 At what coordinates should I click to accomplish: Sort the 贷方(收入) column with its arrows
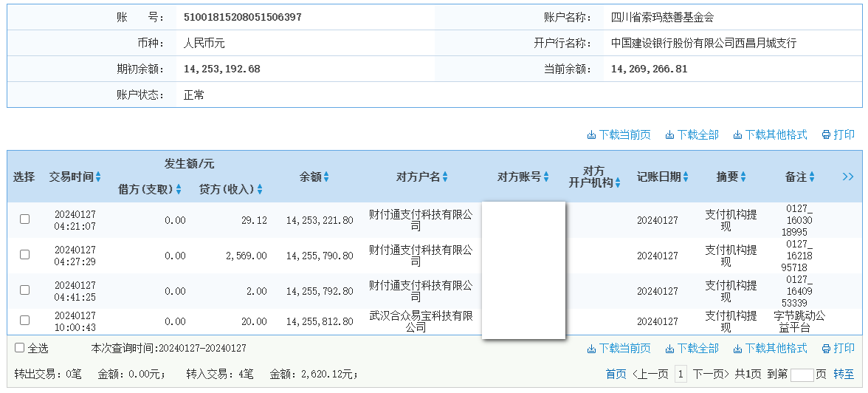[260, 190]
